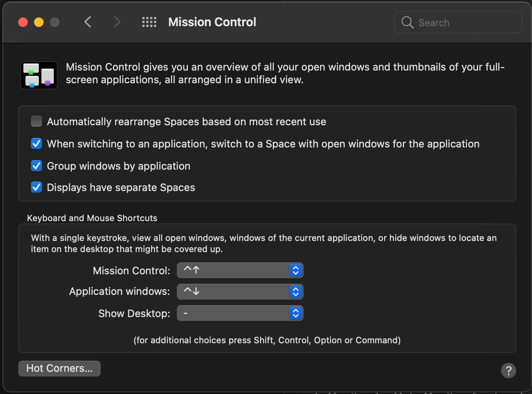This screenshot has height=394, width=532.
Task: Open help with the question mark button
Action: (x=509, y=371)
